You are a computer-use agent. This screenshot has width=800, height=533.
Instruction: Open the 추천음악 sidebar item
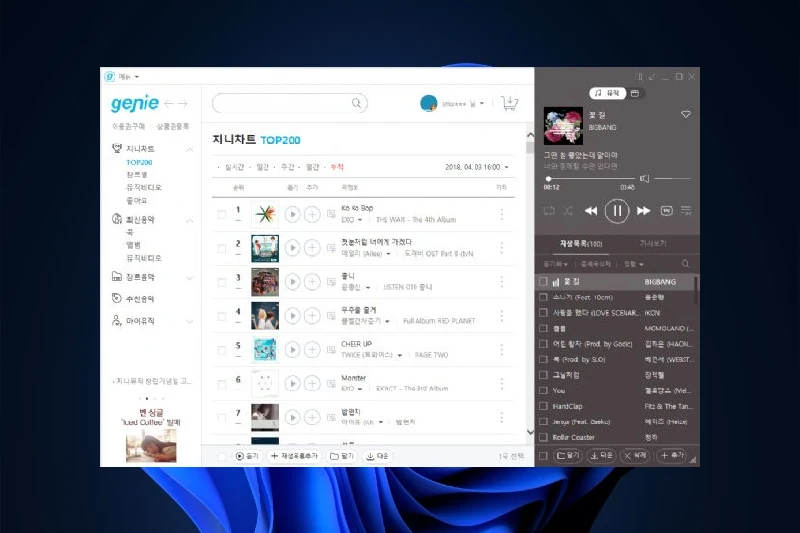140,299
